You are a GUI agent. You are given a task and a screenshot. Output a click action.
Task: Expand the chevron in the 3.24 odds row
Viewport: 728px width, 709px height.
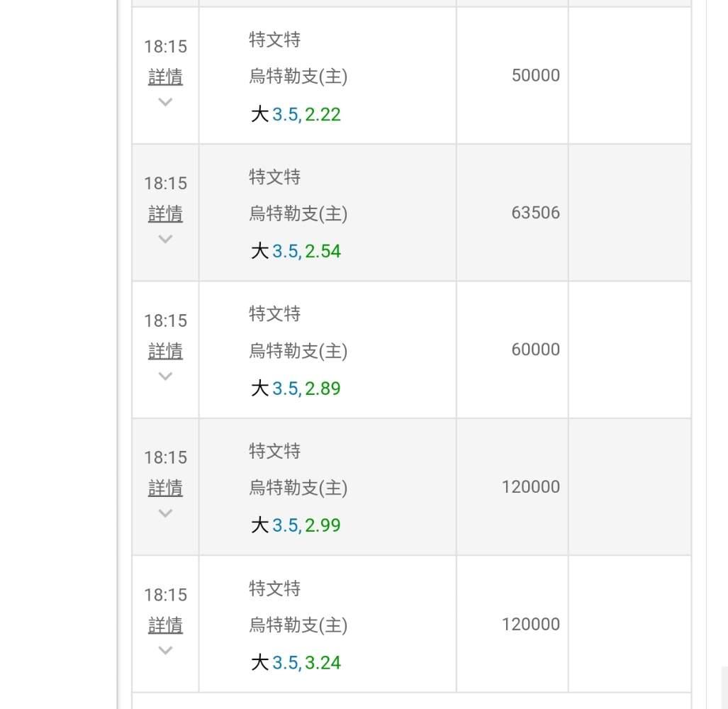(x=165, y=650)
